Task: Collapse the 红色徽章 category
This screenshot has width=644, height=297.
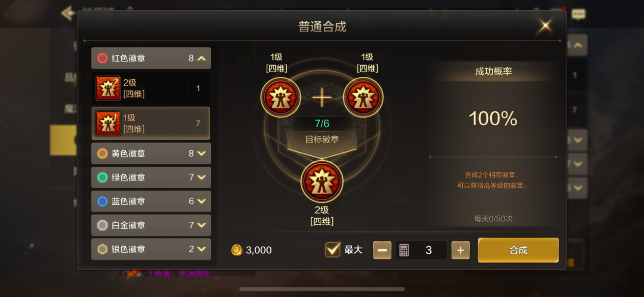Action: tap(151, 58)
